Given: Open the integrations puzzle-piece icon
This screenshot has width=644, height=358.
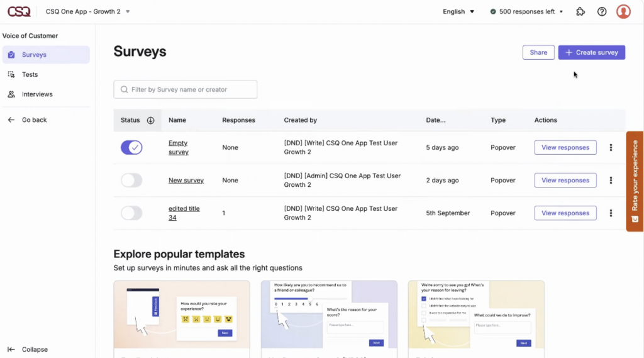Looking at the screenshot, I should coord(580,11).
